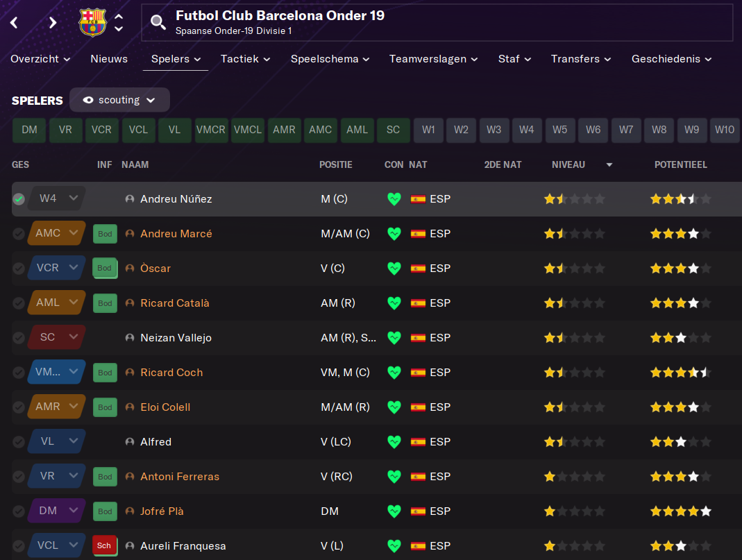Open the W4 position dropdown for Andreu Núñez
The width and height of the screenshot is (742, 560).
pos(57,198)
